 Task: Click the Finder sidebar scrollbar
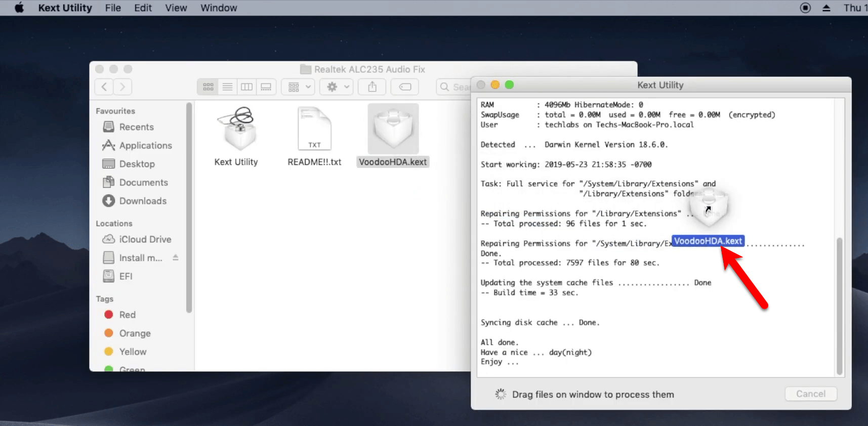pos(189,207)
